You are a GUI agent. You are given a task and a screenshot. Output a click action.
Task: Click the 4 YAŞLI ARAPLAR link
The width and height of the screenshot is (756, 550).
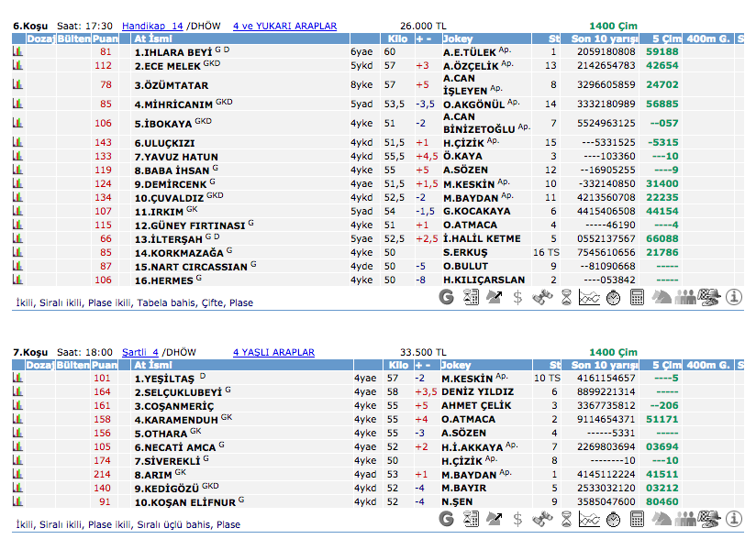[273, 352]
